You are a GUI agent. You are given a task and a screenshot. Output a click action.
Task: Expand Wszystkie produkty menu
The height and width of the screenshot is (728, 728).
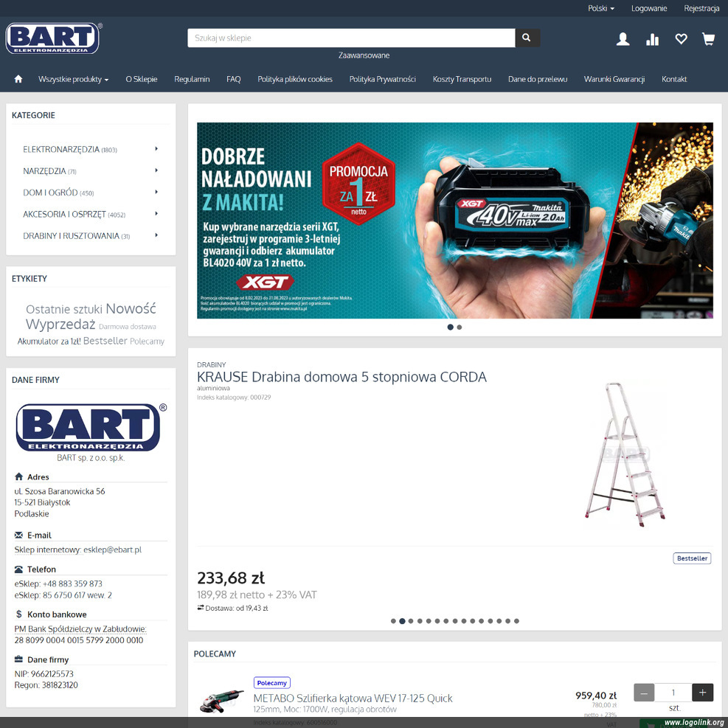tap(73, 79)
